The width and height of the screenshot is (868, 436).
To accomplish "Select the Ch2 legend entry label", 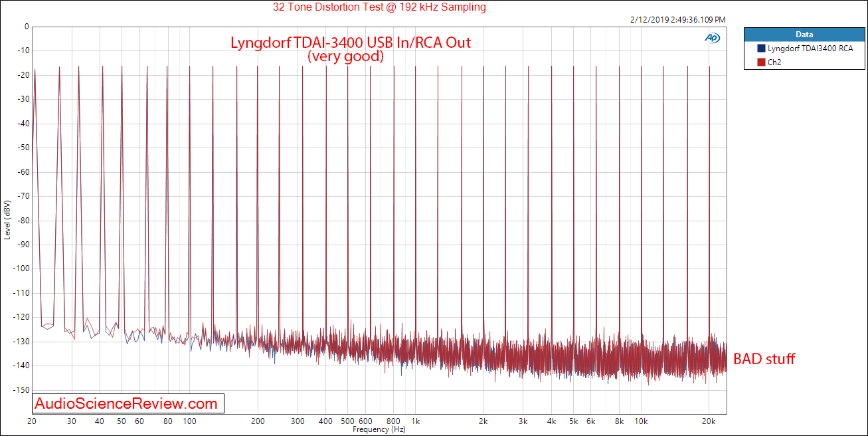I will (x=774, y=62).
